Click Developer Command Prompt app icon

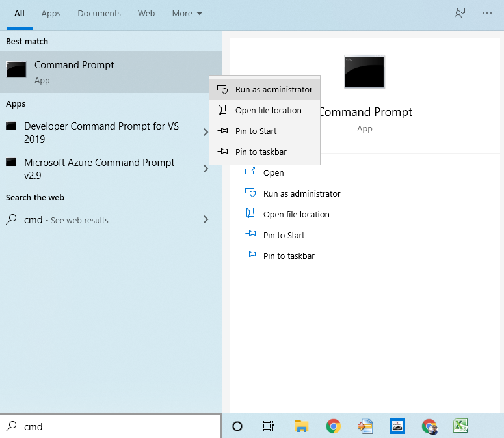11,126
